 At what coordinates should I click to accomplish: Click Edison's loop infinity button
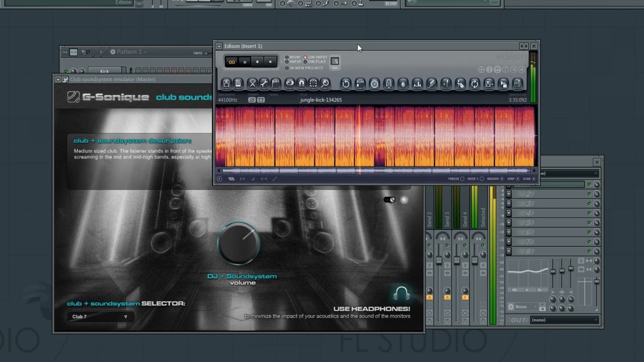(x=232, y=62)
